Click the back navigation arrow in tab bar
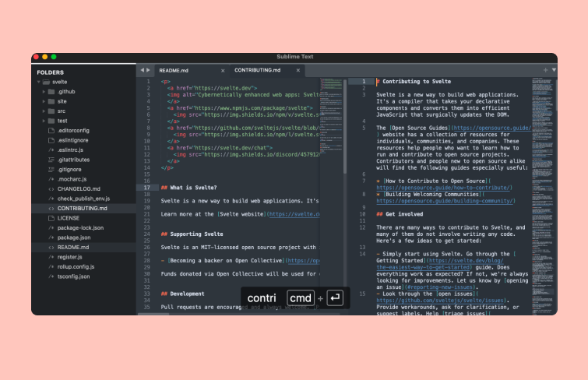This screenshot has height=380, width=588. (142, 70)
